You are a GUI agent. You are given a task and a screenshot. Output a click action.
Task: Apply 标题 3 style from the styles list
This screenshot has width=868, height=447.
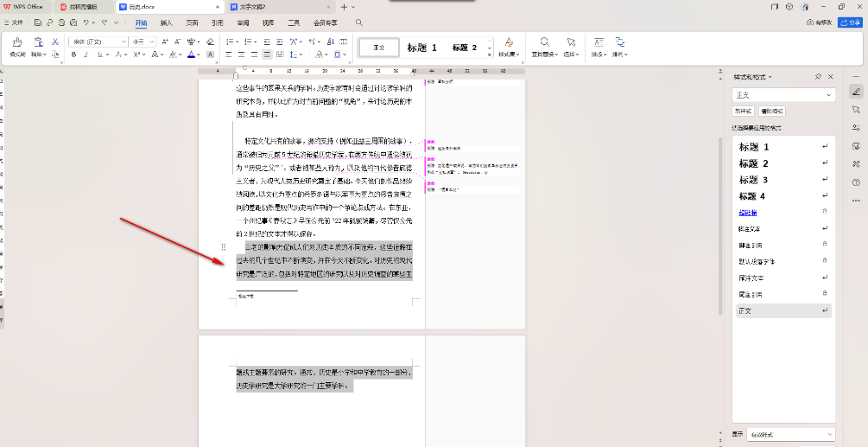click(x=753, y=180)
